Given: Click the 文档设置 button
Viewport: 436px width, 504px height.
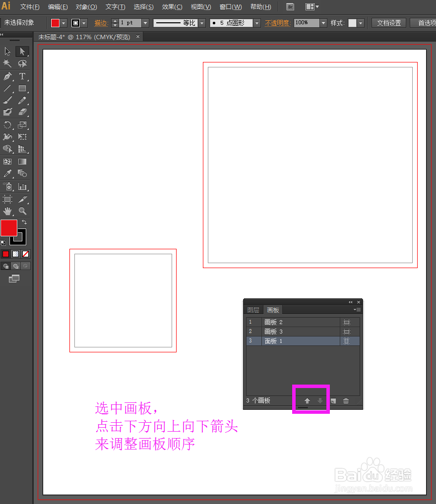Looking at the screenshot, I should [x=389, y=23].
